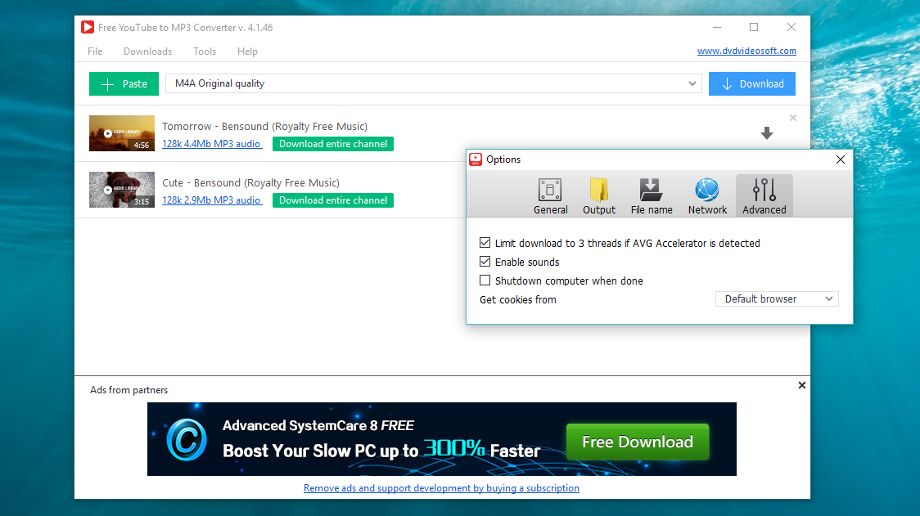Open the Help menu
Screen dimensions: 920x516
point(247,52)
